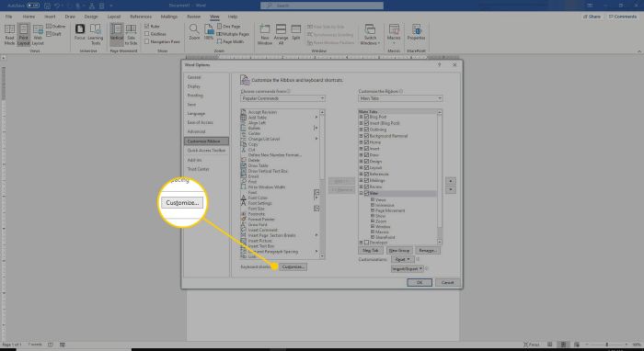Image resolution: width=644 pixels, height=351 pixels.
Task: Open Comments pane button
Action: 623,17
